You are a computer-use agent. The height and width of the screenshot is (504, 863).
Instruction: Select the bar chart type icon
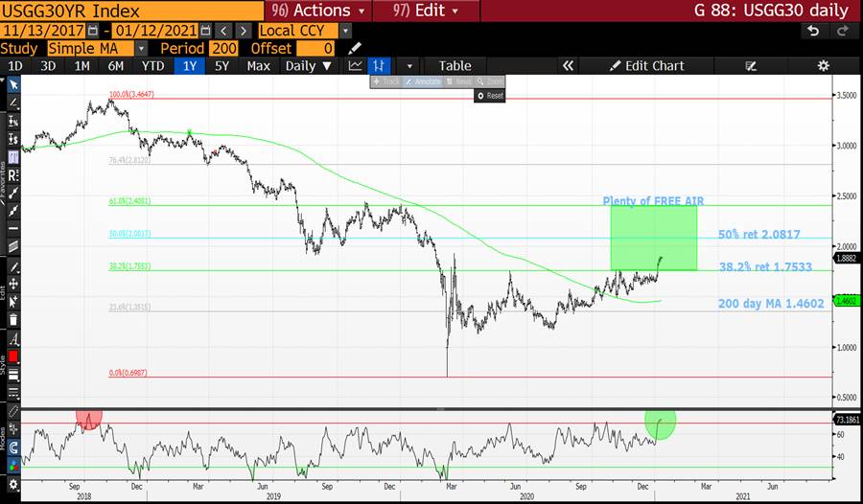[381, 65]
